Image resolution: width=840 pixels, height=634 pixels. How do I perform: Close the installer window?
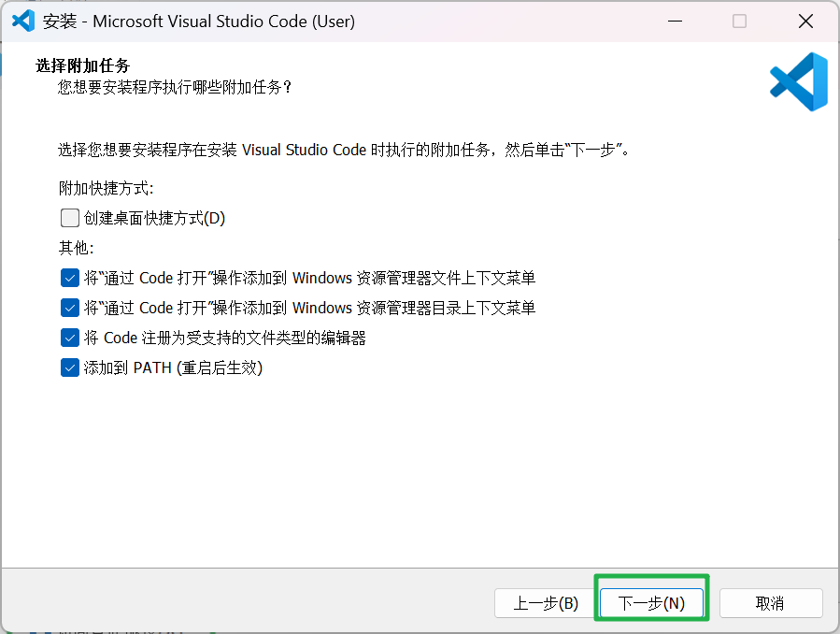(805, 22)
